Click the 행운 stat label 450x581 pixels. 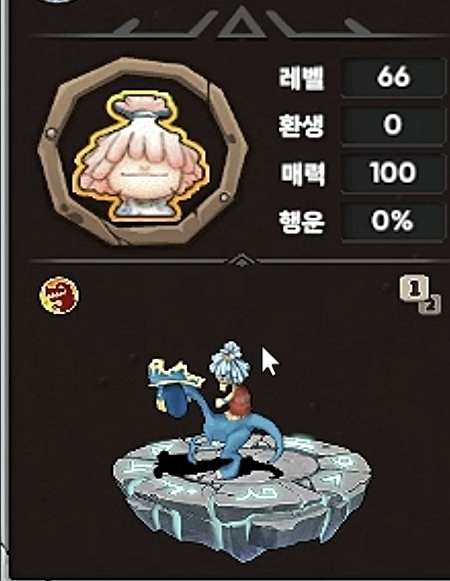pyautogui.click(x=301, y=222)
